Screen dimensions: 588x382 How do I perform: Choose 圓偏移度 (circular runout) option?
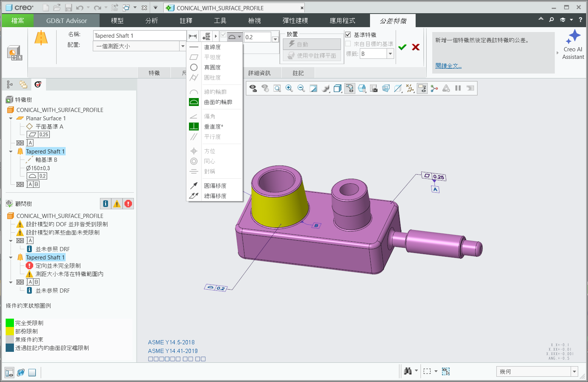[x=214, y=186]
